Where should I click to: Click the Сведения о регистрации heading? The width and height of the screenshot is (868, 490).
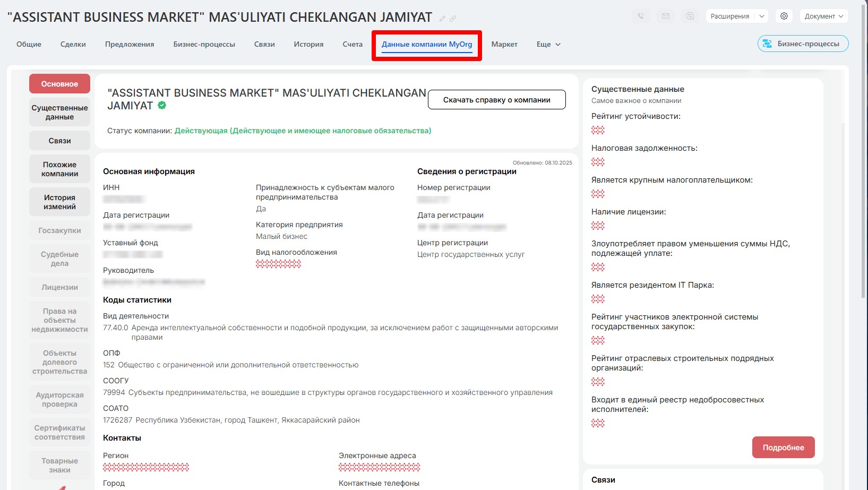point(467,171)
